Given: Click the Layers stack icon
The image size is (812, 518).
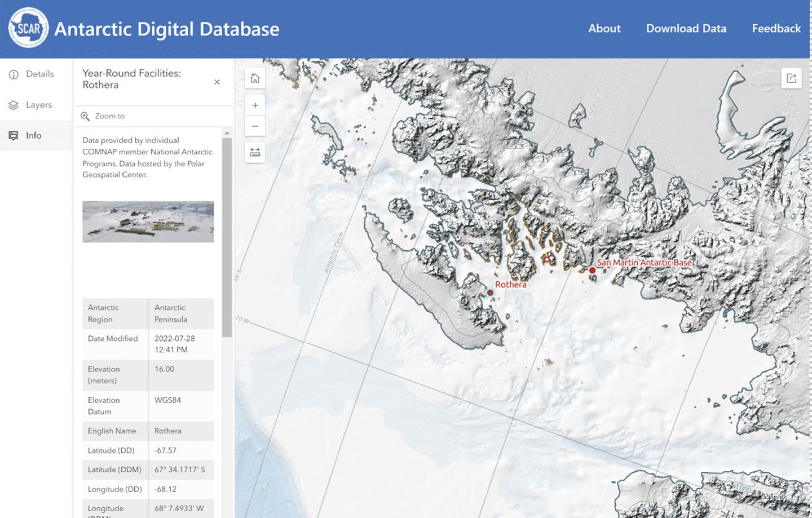Looking at the screenshot, I should (14, 105).
